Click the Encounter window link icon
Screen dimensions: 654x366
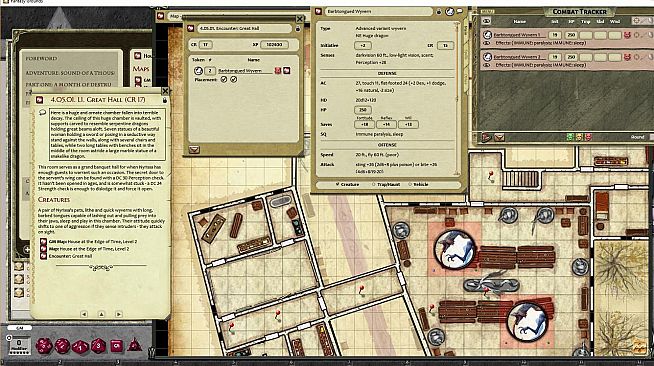click(x=191, y=28)
